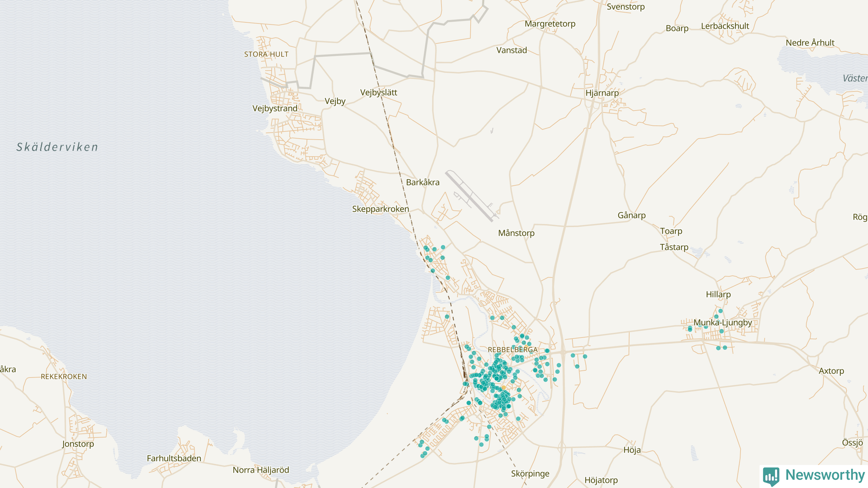Click the Margretetorp label
Screen dimensions: 868x488
[x=550, y=24]
